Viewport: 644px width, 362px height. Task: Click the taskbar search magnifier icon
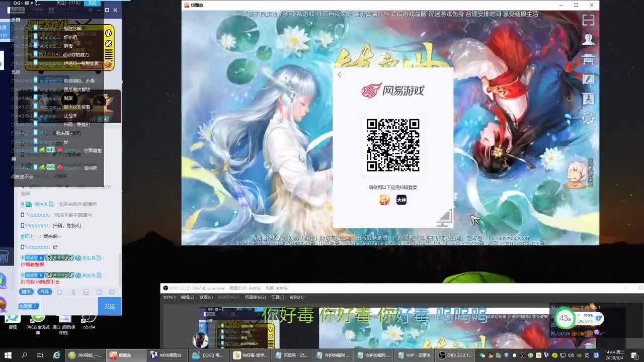(24, 355)
